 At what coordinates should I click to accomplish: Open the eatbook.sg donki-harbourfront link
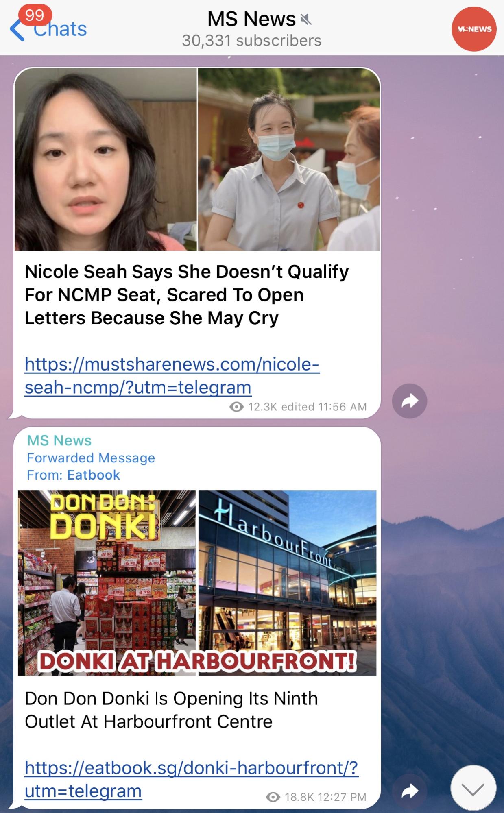coord(192,779)
